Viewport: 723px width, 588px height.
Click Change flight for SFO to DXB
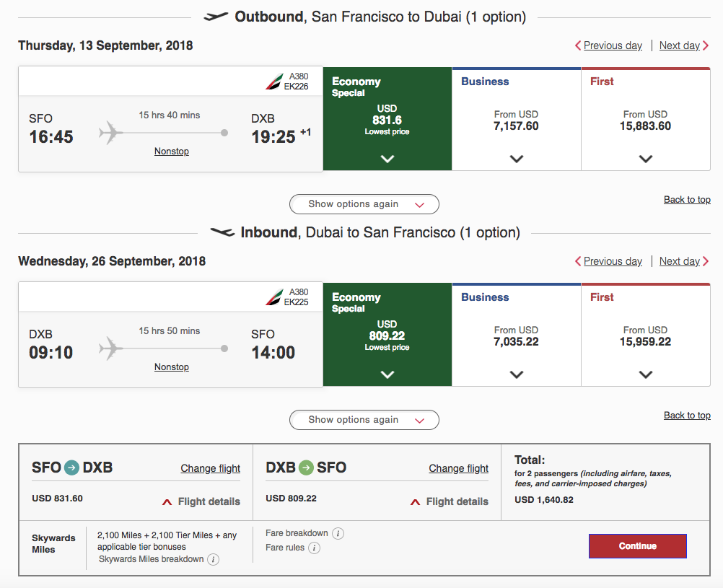[x=211, y=468]
